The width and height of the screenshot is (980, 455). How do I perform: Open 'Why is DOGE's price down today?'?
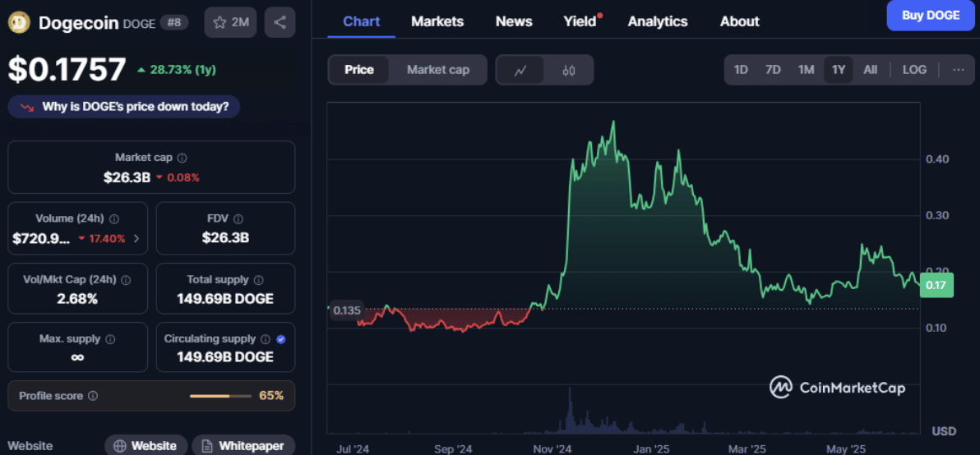coord(124,107)
